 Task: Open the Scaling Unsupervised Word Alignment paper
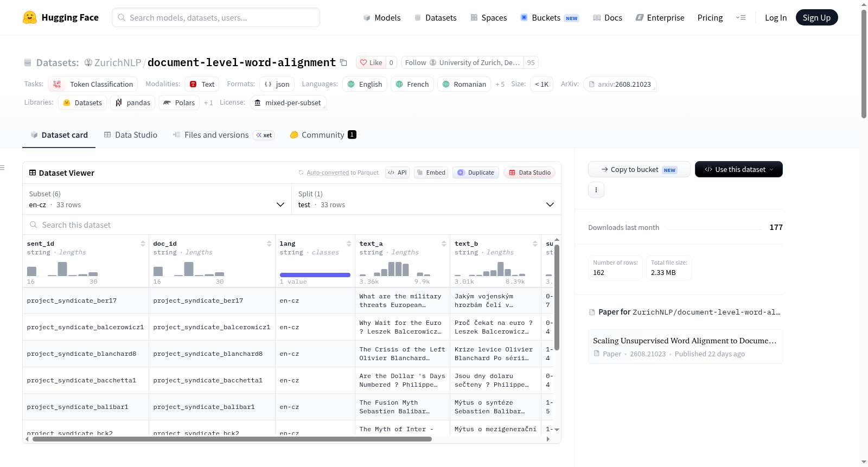685,346
